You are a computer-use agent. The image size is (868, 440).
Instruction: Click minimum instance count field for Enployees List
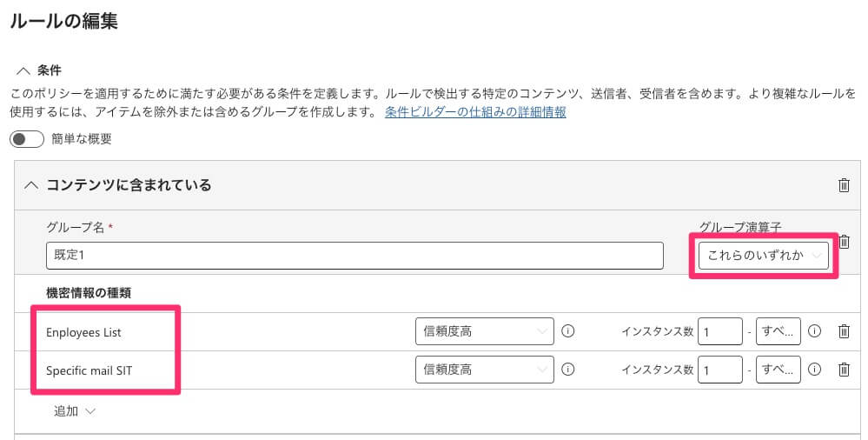pyautogui.click(x=720, y=331)
